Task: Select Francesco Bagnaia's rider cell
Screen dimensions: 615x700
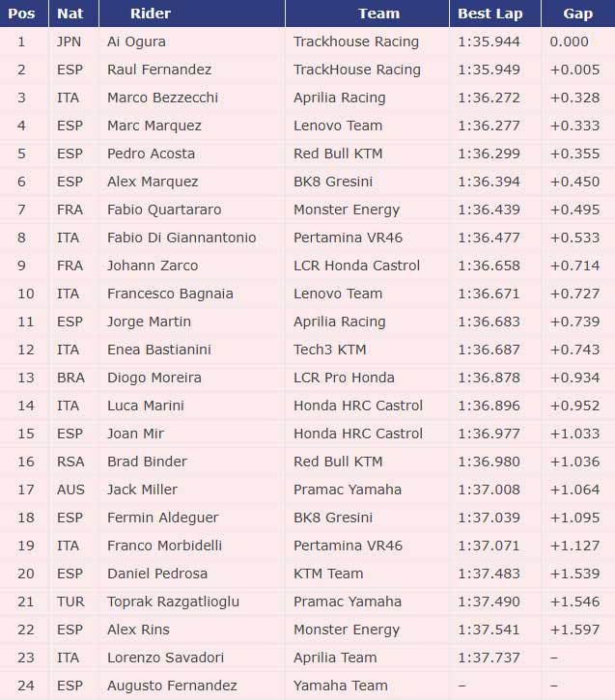Action: coord(170,294)
